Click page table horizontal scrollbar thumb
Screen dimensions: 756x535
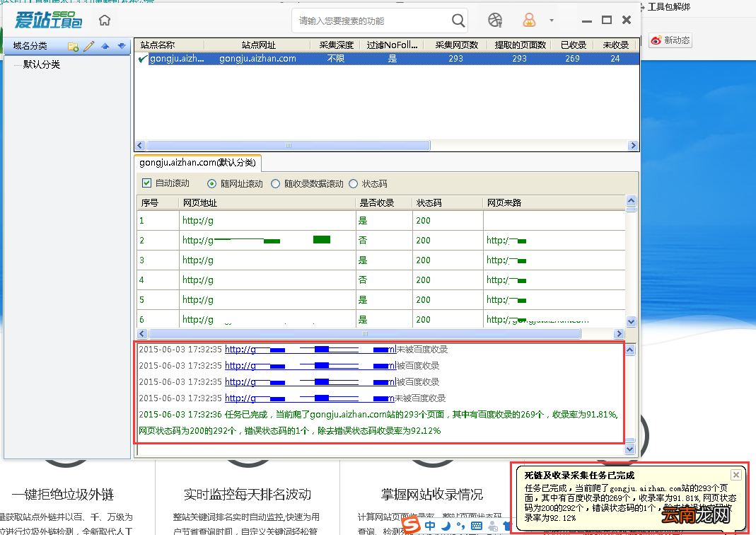point(365,334)
